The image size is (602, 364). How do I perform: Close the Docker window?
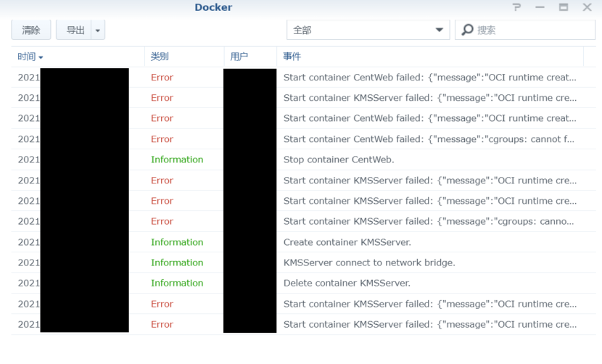click(x=587, y=7)
